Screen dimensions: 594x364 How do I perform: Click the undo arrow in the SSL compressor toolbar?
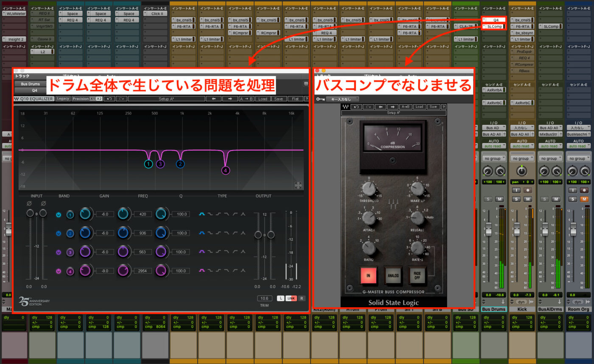pos(356,107)
